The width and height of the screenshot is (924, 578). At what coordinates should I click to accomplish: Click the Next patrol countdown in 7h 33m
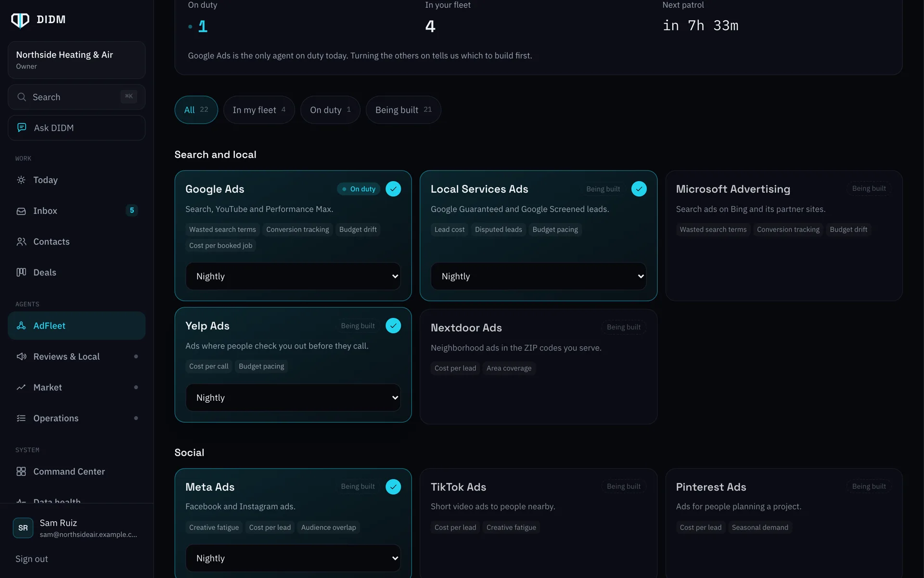tap(700, 26)
